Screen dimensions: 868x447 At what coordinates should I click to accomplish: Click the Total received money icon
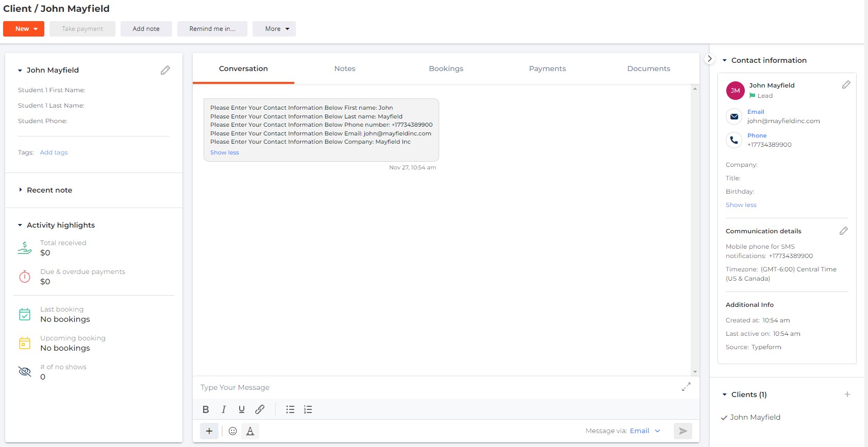point(24,248)
